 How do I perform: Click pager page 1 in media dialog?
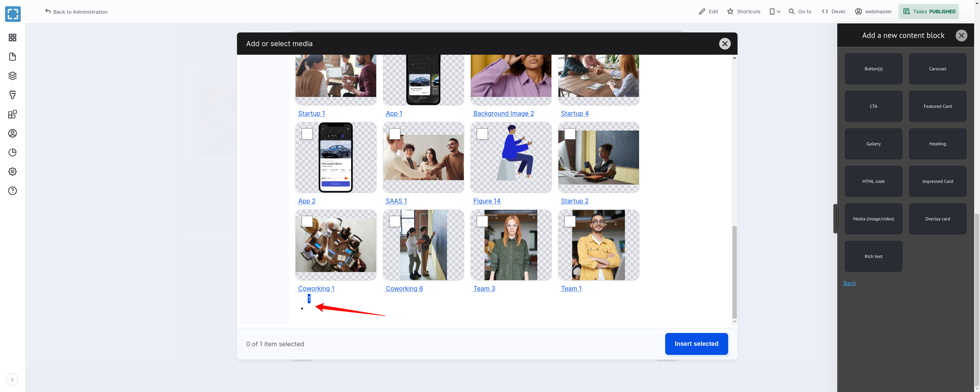tap(309, 299)
